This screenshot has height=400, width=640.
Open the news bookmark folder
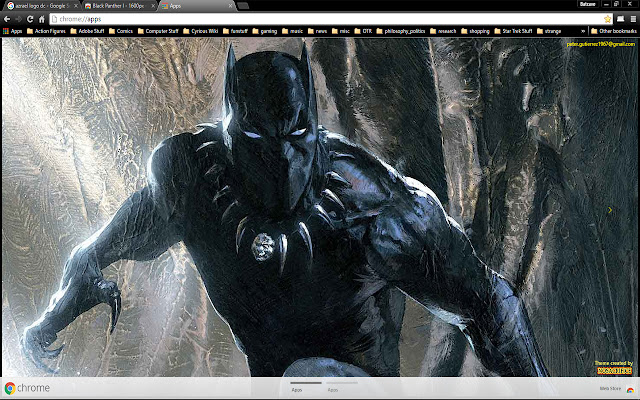pyautogui.click(x=318, y=31)
